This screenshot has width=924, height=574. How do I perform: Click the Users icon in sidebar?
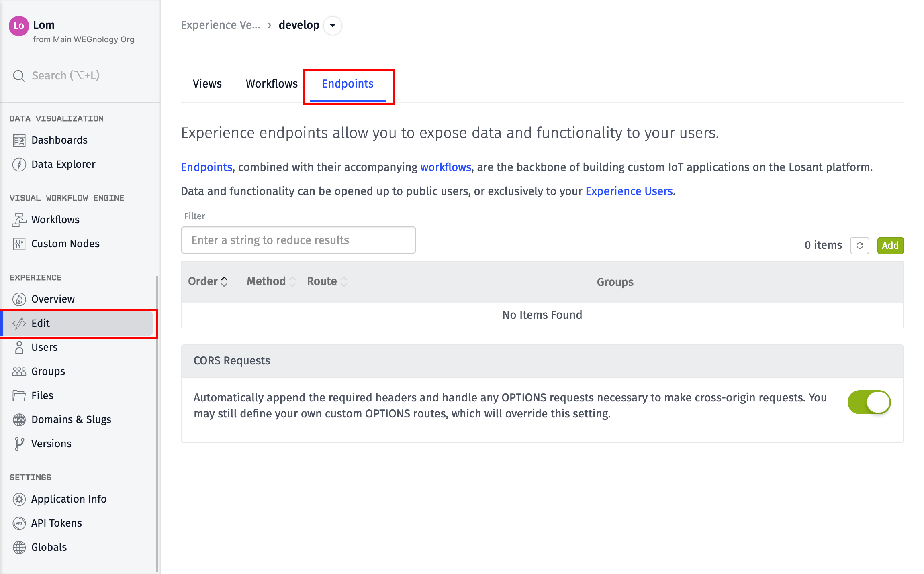click(x=19, y=347)
